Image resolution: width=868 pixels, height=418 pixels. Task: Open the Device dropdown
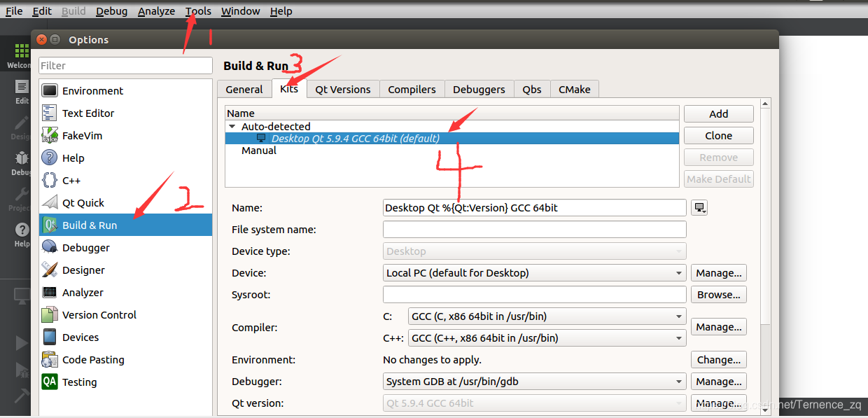(535, 273)
